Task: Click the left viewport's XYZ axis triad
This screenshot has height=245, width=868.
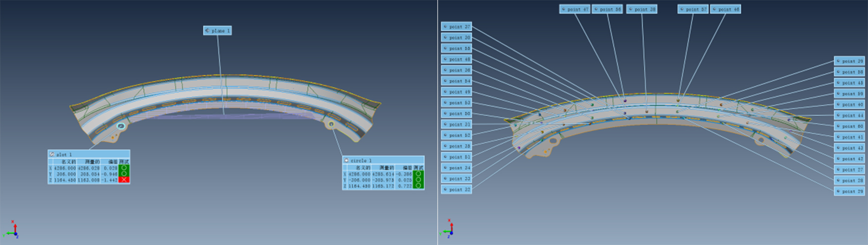Action: click(13, 230)
